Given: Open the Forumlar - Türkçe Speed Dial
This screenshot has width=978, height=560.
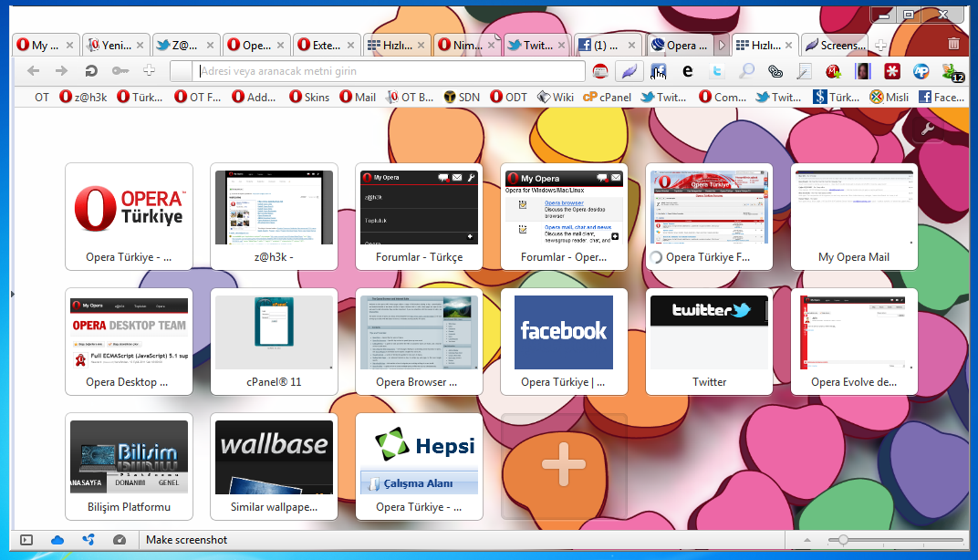Looking at the screenshot, I should (419, 216).
